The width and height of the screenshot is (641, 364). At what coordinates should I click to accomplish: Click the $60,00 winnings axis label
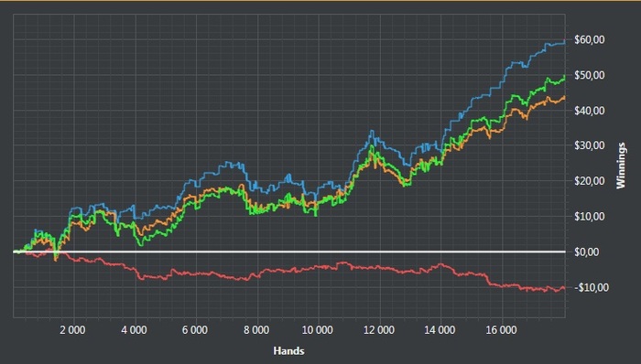589,39
